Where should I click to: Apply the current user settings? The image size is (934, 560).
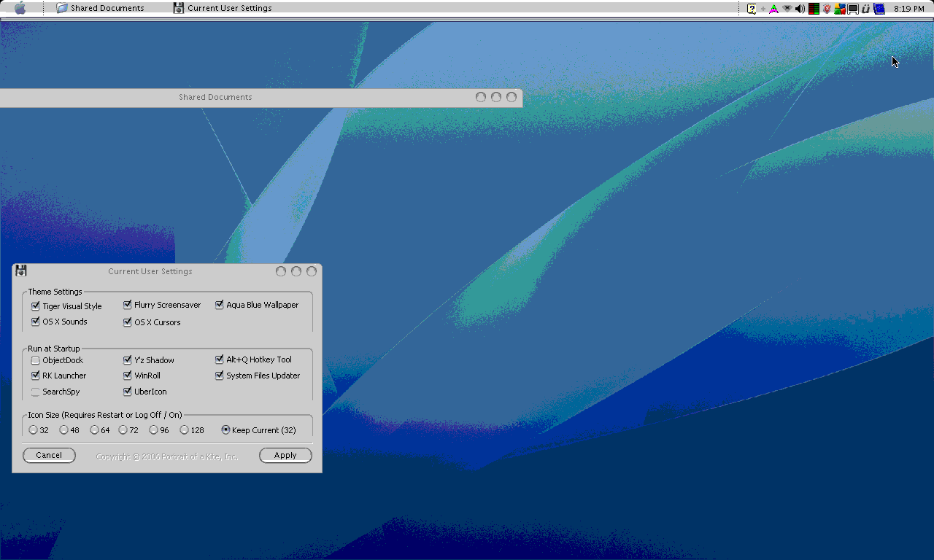click(x=285, y=455)
